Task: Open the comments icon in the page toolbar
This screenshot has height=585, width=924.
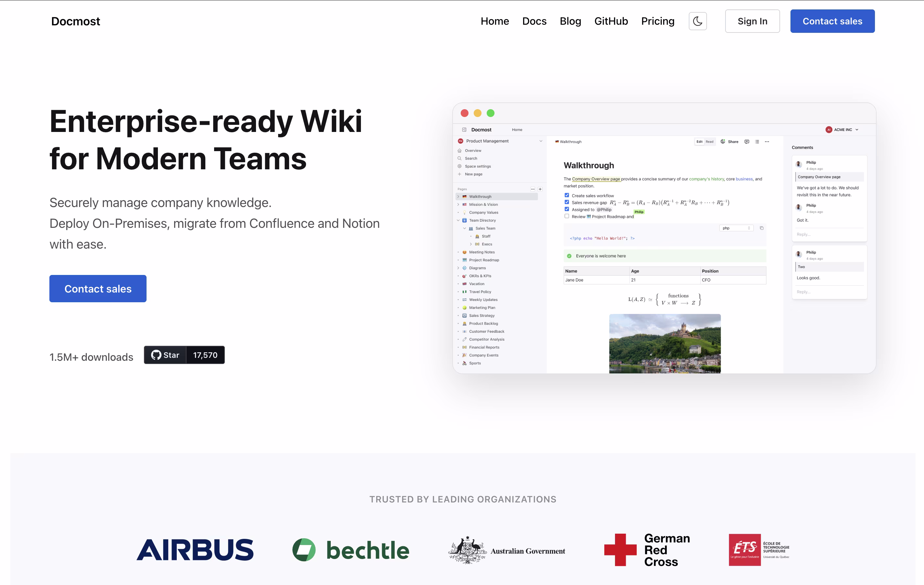Action: pyautogui.click(x=747, y=142)
